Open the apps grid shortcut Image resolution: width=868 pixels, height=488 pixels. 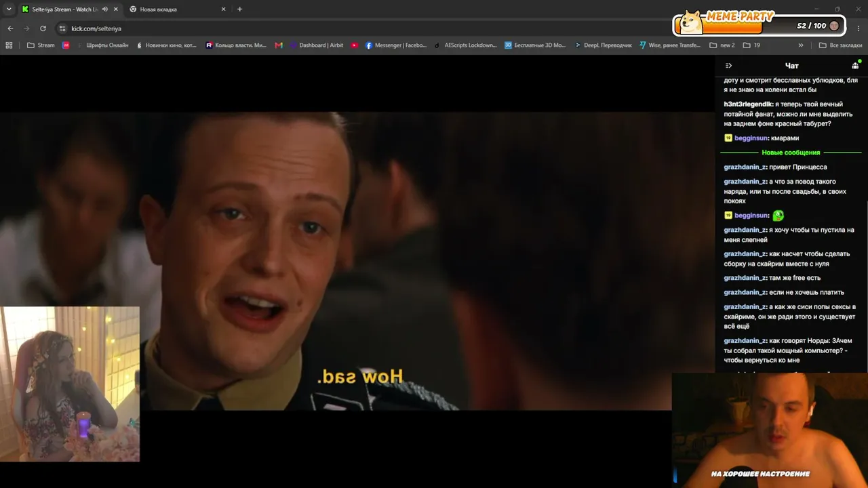coord(9,45)
